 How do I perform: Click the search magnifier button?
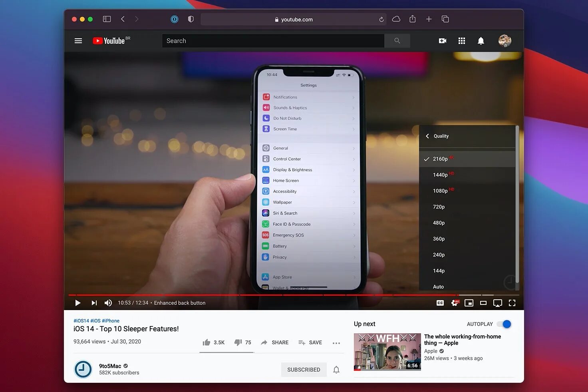(x=397, y=41)
